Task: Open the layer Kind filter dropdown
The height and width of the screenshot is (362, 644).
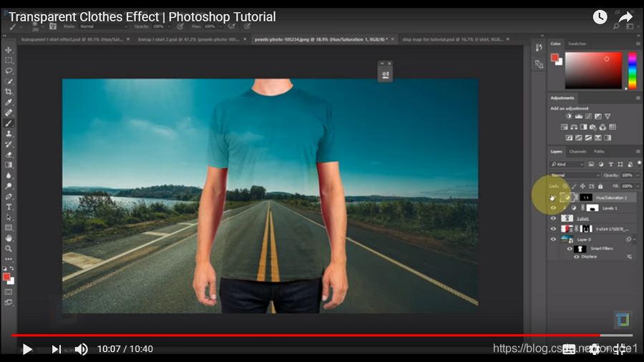Action: tap(567, 165)
